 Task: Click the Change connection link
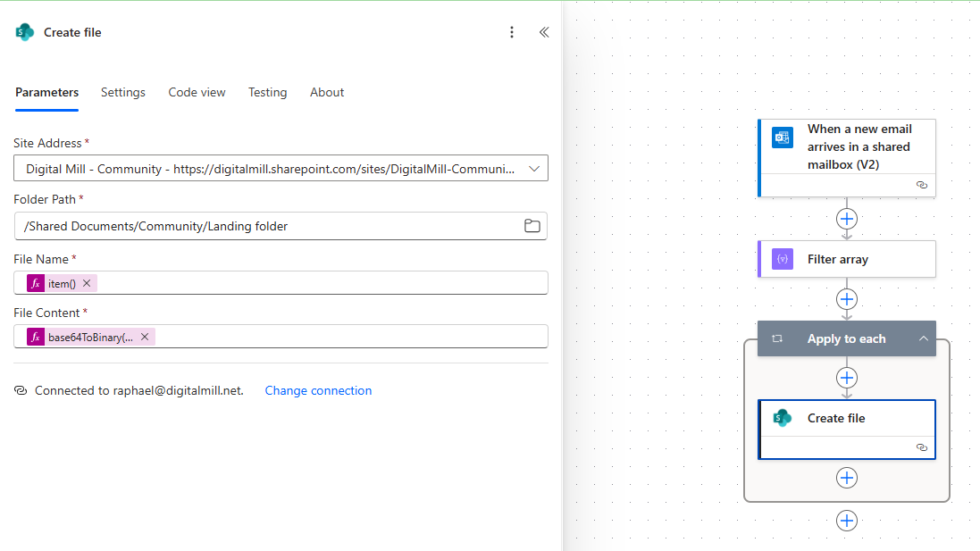(318, 390)
